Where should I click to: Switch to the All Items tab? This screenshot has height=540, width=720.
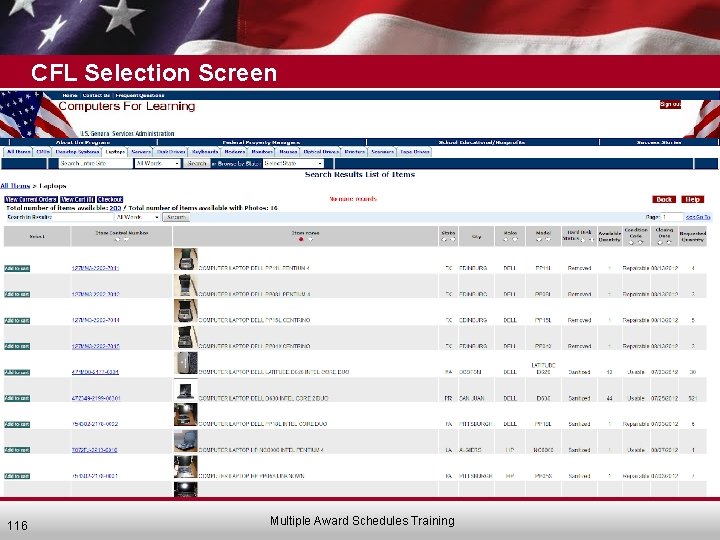coord(18,152)
